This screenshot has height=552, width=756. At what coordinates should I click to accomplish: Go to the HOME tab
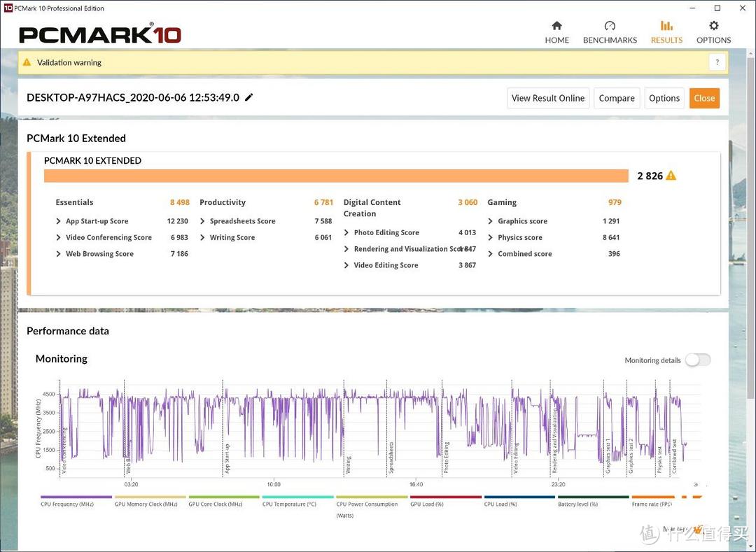557,33
